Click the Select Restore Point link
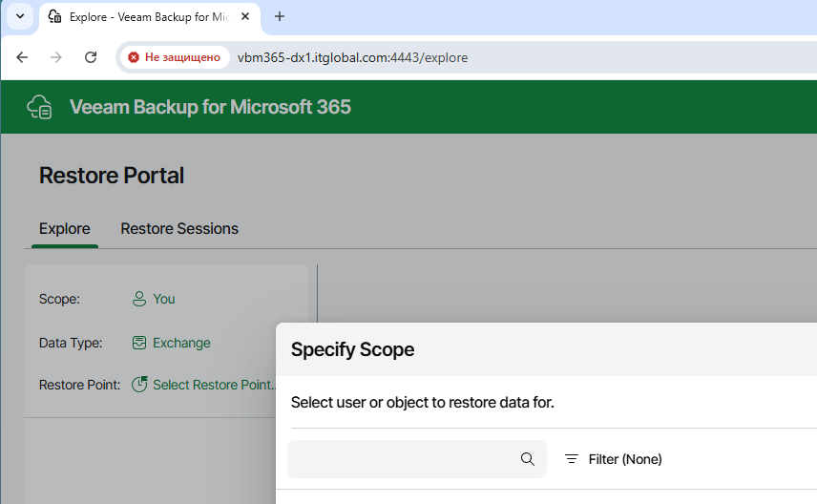Viewport: 817px width, 504px height. (214, 385)
